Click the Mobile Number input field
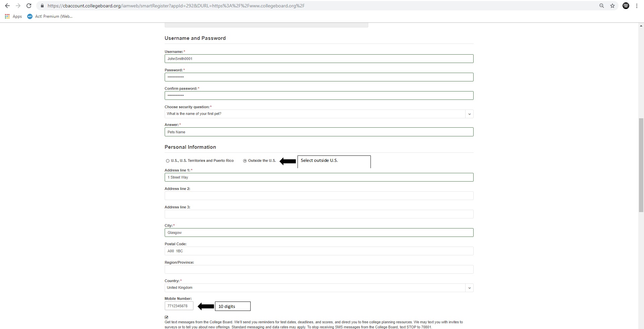 179,306
